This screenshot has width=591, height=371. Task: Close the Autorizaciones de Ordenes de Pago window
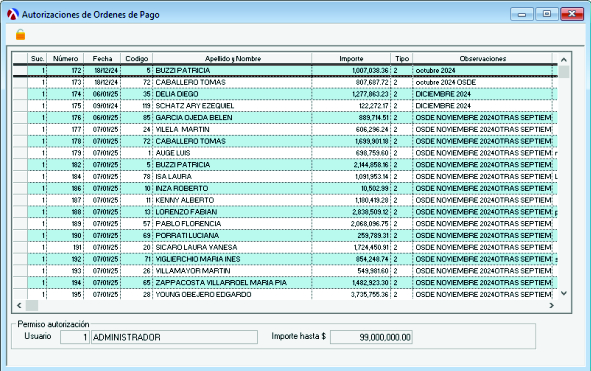click(x=572, y=14)
